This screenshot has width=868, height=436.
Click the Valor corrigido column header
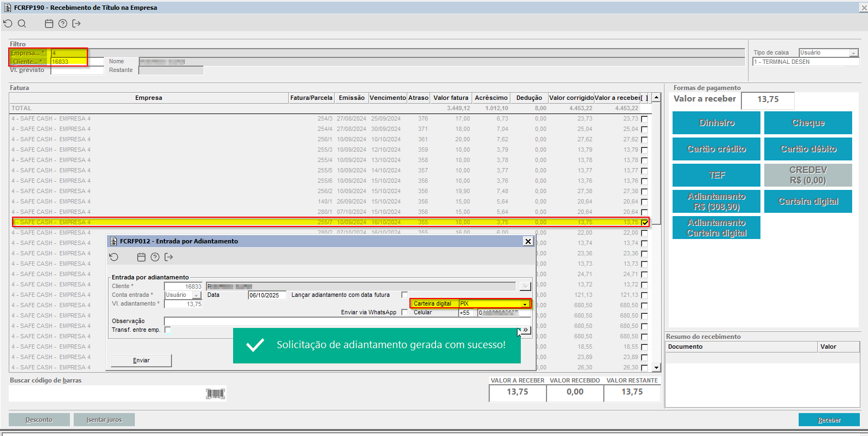pos(572,98)
